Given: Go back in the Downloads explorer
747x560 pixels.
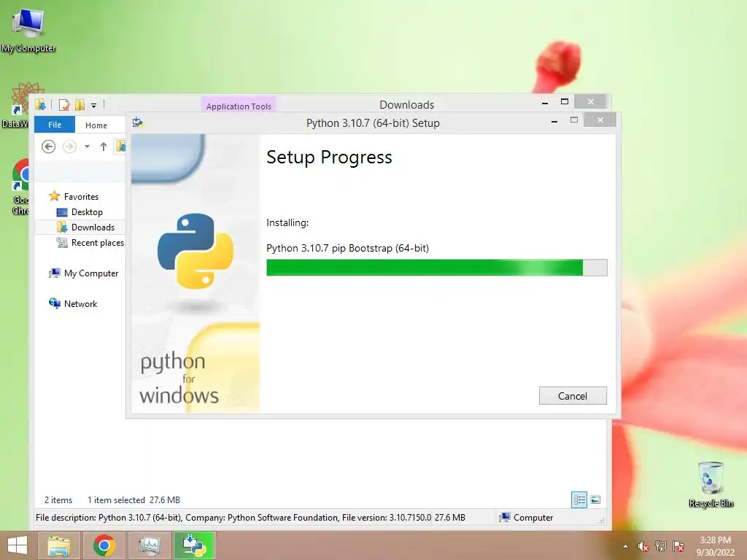Looking at the screenshot, I should (x=49, y=147).
